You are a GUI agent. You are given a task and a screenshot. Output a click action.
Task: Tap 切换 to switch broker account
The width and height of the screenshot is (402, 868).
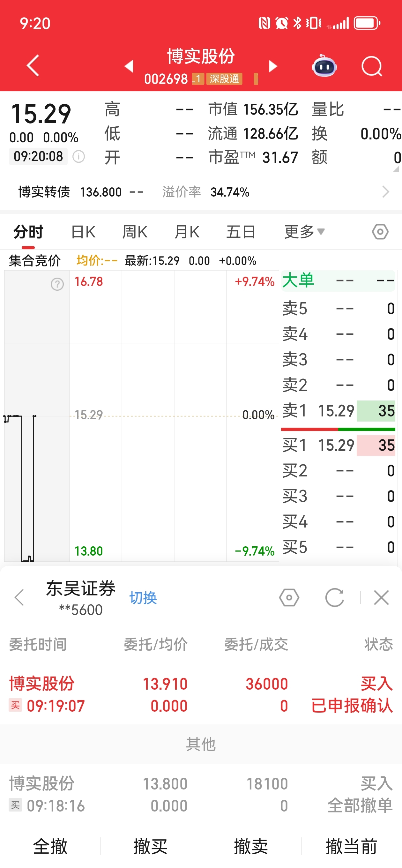tap(143, 598)
